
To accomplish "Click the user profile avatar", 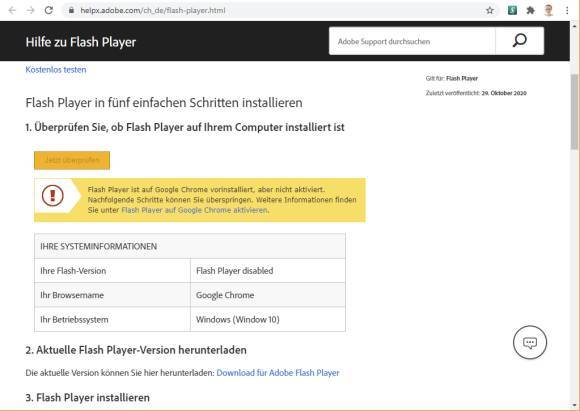I will pos(549,10).
